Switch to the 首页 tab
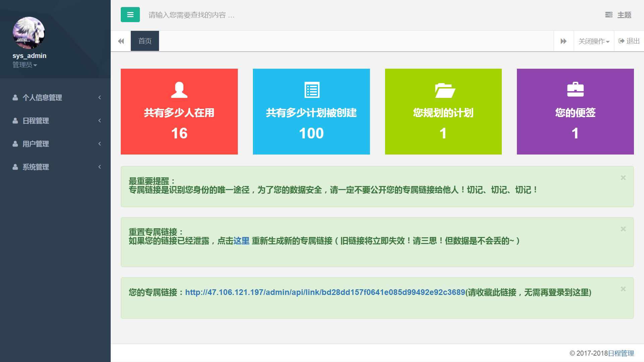Screen dimensions: 644x362 [x=145, y=41]
